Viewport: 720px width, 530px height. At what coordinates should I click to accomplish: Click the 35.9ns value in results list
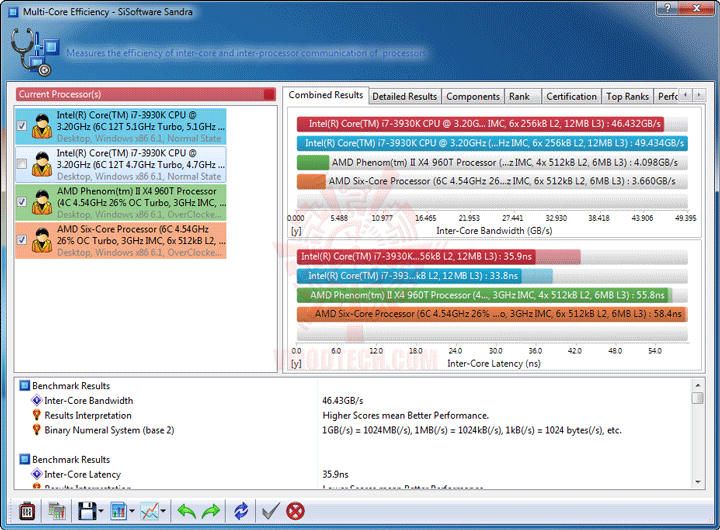point(335,474)
